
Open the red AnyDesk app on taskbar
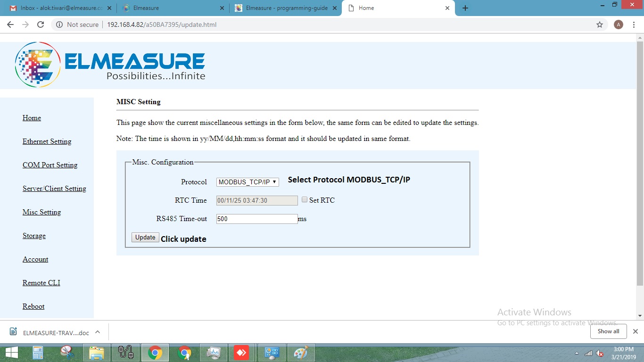point(241,353)
